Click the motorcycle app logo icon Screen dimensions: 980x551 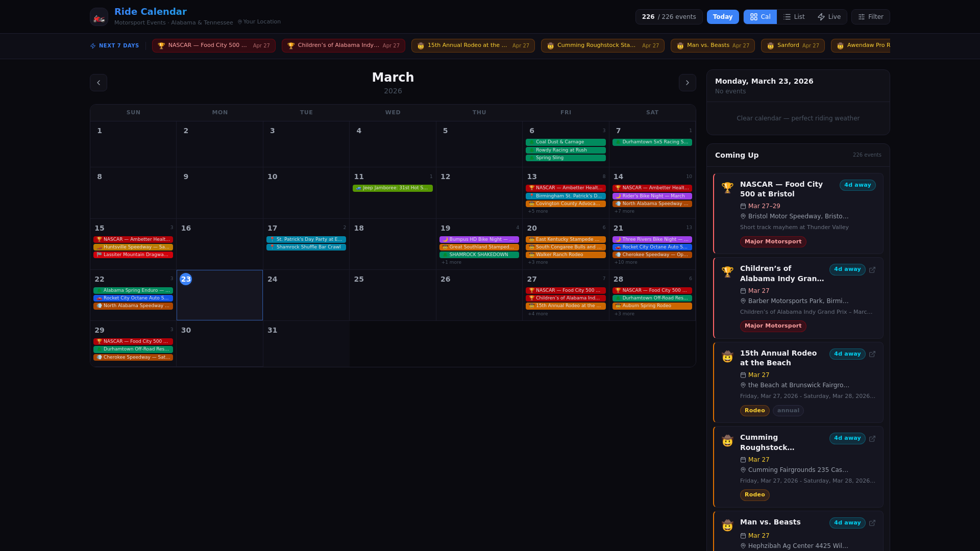(99, 17)
